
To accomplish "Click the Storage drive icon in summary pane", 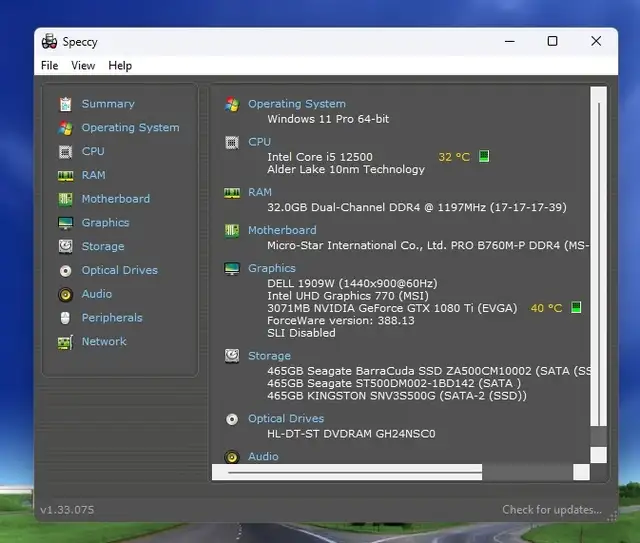I will [x=232, y=356].
